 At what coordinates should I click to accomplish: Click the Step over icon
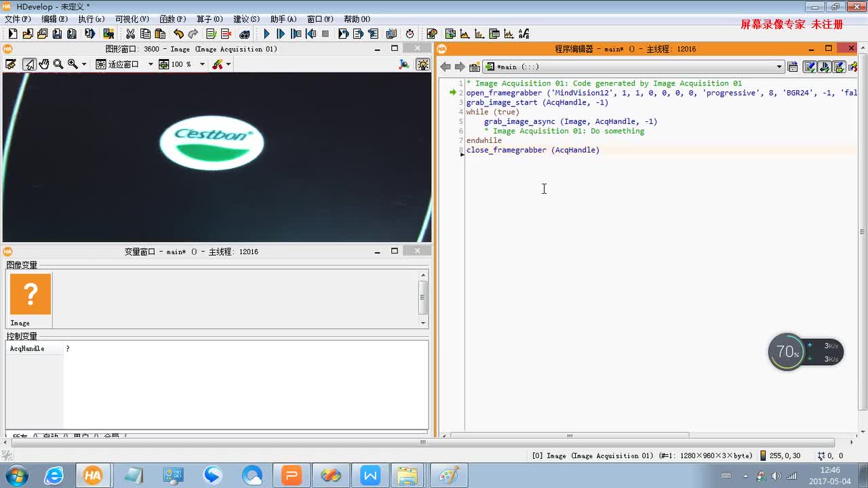coord(296,34)
